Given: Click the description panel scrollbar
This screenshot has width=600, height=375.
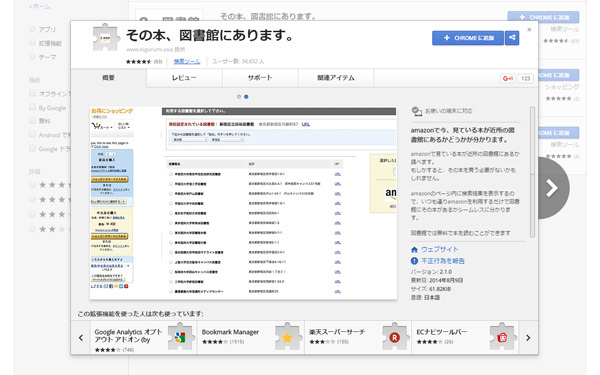Looking at the screenshot, I should click(x=532, y=172).
